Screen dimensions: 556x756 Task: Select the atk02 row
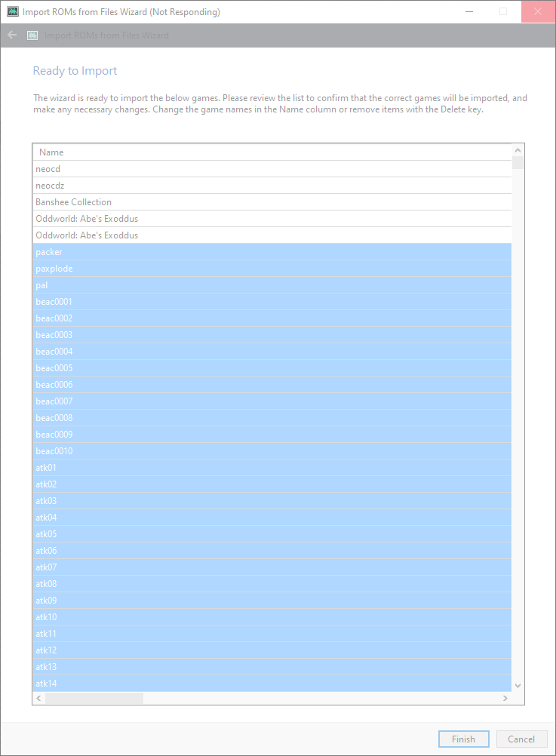pyautogui.click(x=272, y=484)
